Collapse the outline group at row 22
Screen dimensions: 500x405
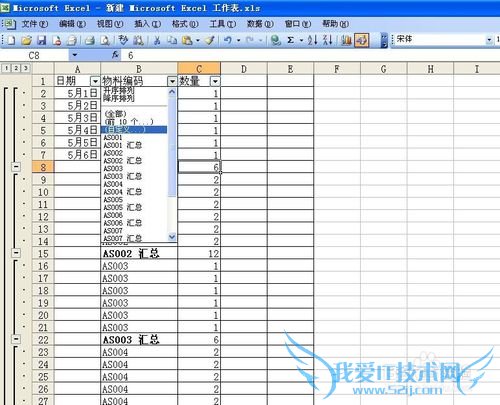click(16, 339)
